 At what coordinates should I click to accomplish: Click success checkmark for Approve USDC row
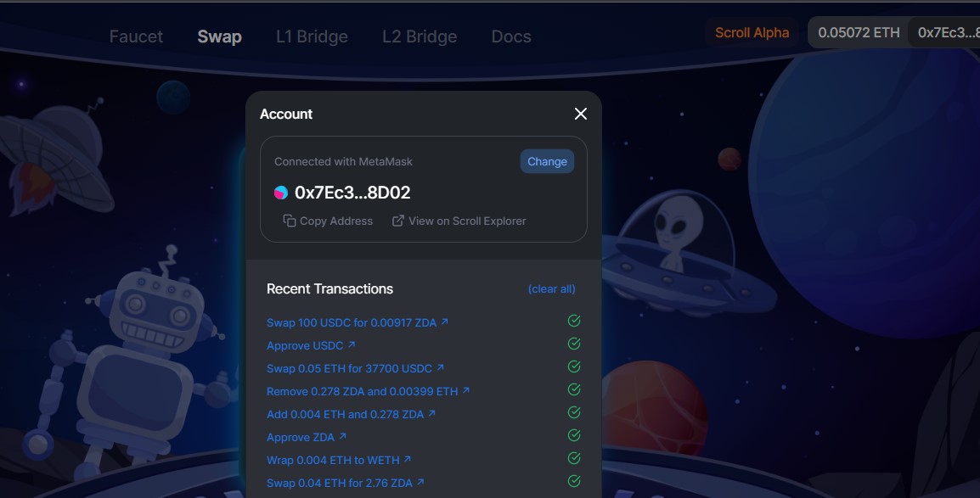[x=574, y=344]
